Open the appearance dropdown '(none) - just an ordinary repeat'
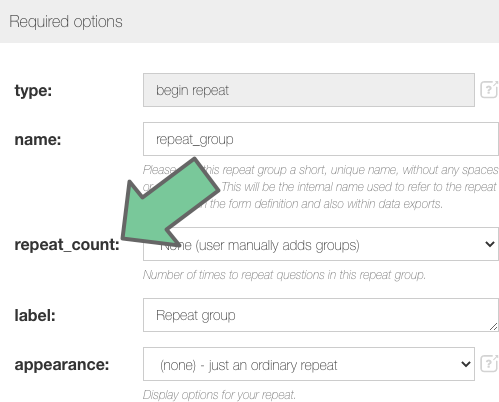Viewport: 499px width, 402px height. pyautogui.click(x=309, y=364)
